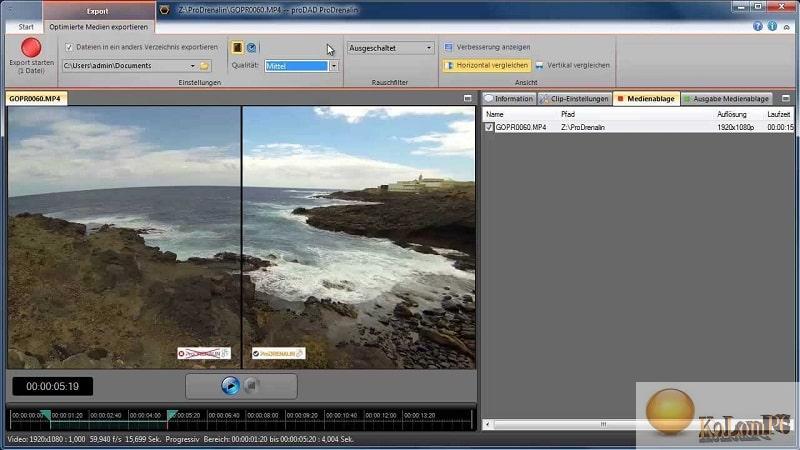Image resolution: width=800 pixels, height=450 pixels.
Task: Open the export directory path dropdown
Action: click(x=192, y=66)
